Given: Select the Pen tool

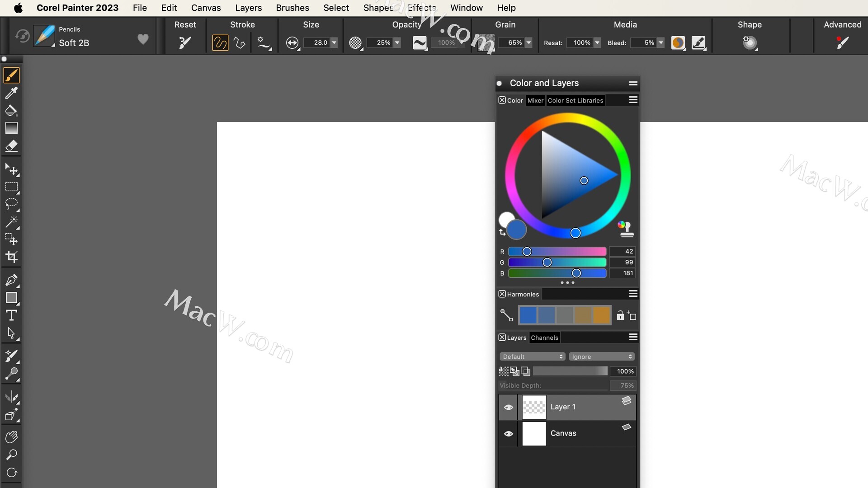Looking at the screenshot, I should click(x=11, y=280).
